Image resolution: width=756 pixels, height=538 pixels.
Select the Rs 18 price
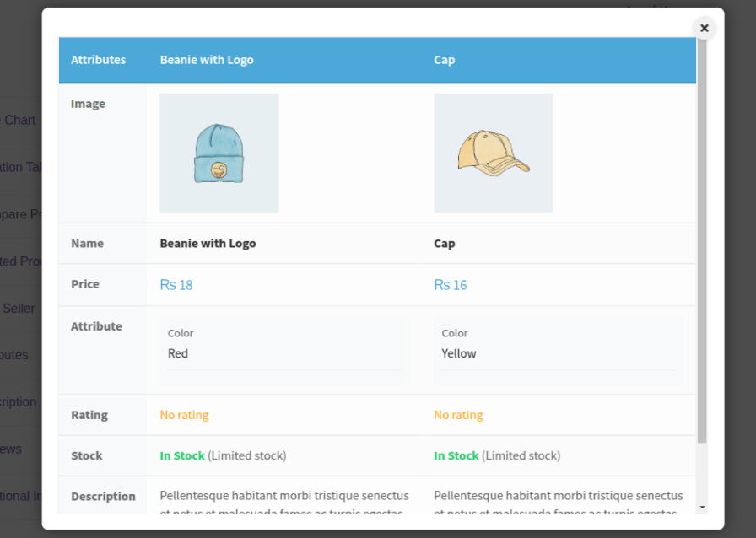pos(176,285)
